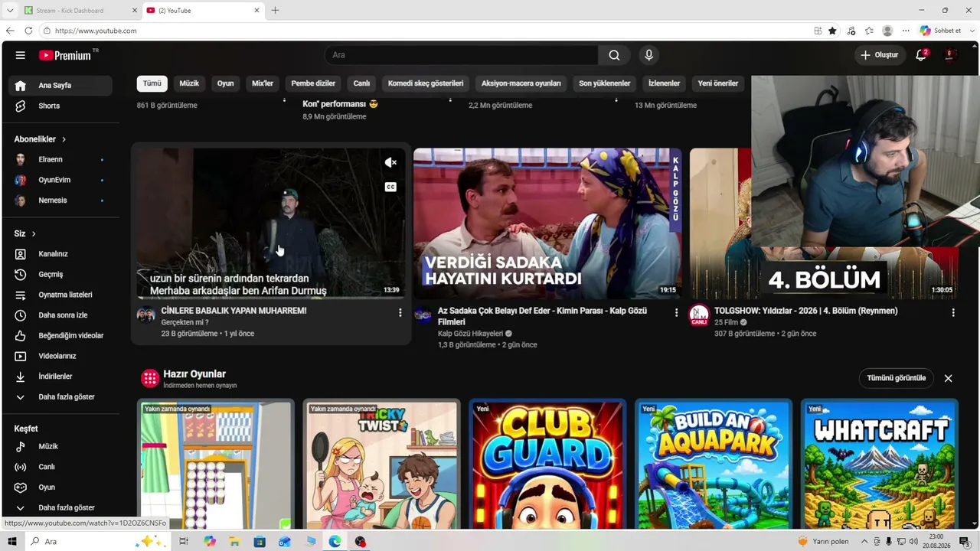980x551 pixels.
Task: Open İndirilenler downloads page
Action: (60, 377)
